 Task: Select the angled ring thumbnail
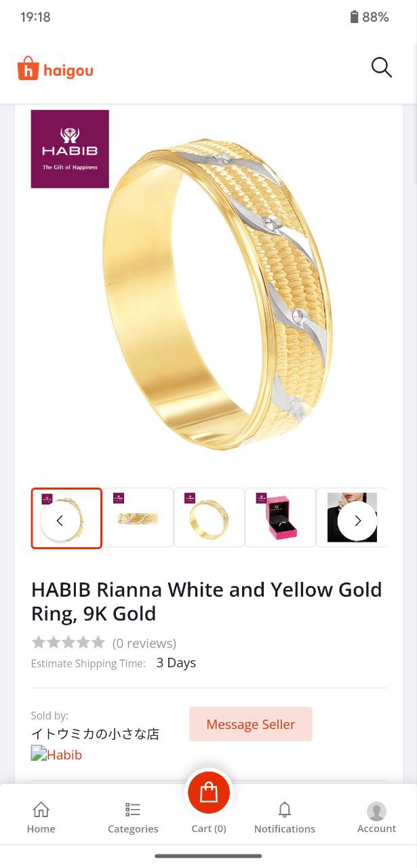[x=209, y=517]
